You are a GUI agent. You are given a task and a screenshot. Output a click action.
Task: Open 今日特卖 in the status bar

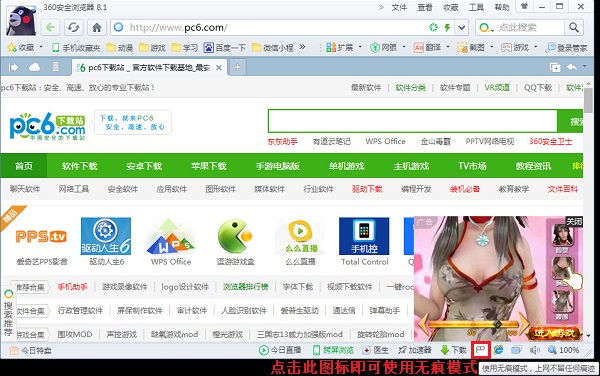point(30,350)
